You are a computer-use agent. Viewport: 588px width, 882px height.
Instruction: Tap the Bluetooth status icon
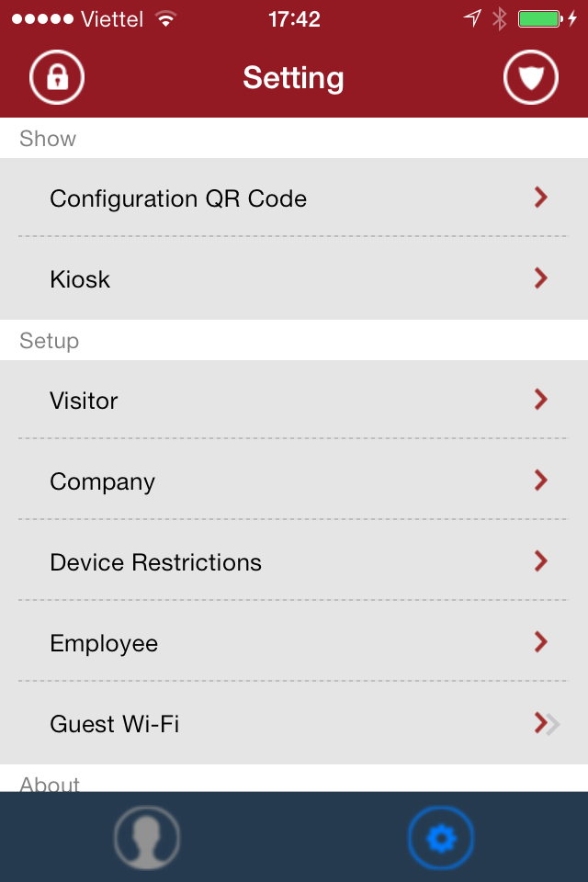click(x=499, y=19)
